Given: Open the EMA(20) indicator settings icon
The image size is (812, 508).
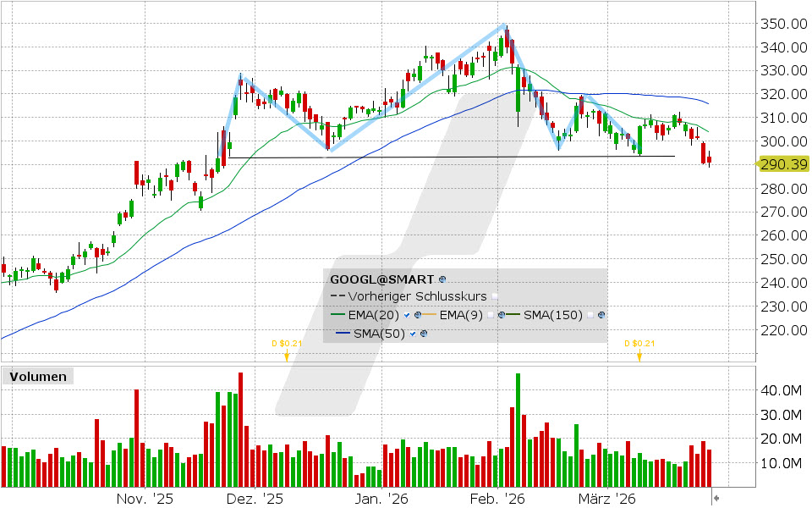Looking at the screenshot, I should pos(417,316).
